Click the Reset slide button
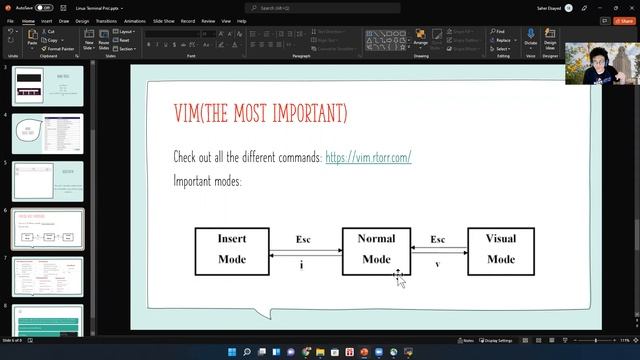Image resolution: width=640 pixels, height=360 pixels. click(121, 40)
